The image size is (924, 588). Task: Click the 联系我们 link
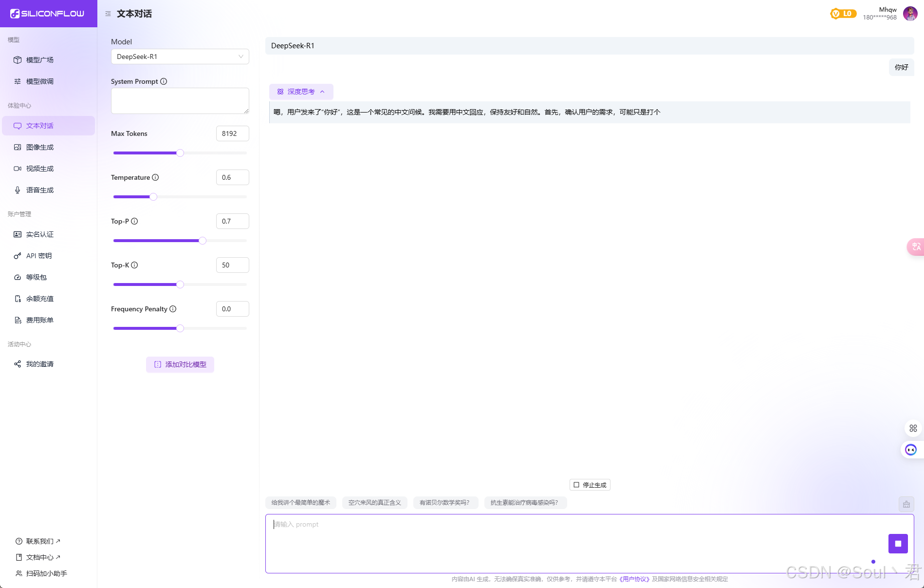point(38,541)
